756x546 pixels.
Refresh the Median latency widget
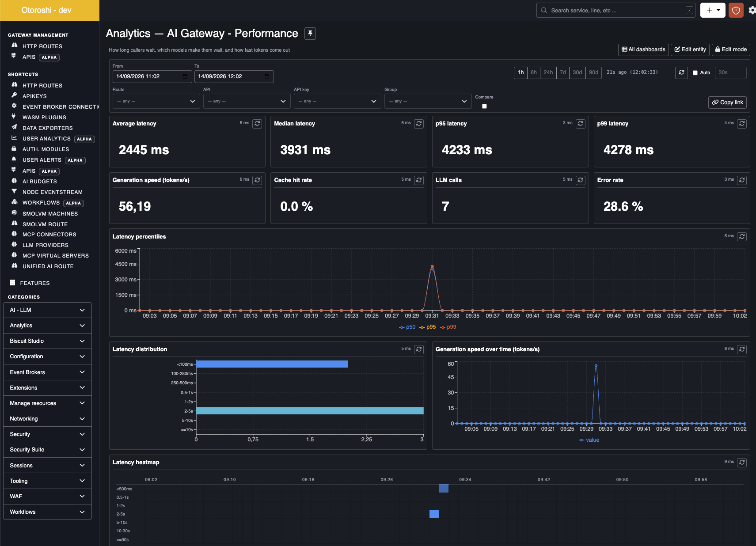pyautogui.click(x=419, y=124)
